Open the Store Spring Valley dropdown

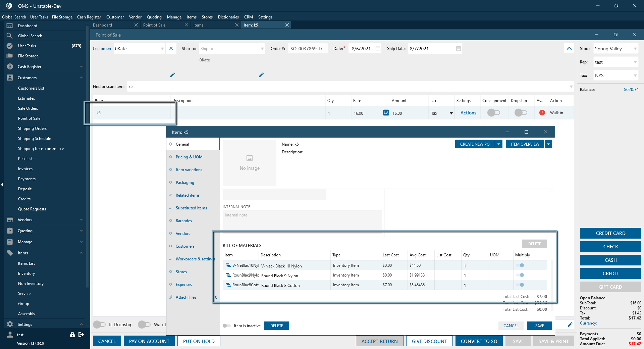click(635, 49)
